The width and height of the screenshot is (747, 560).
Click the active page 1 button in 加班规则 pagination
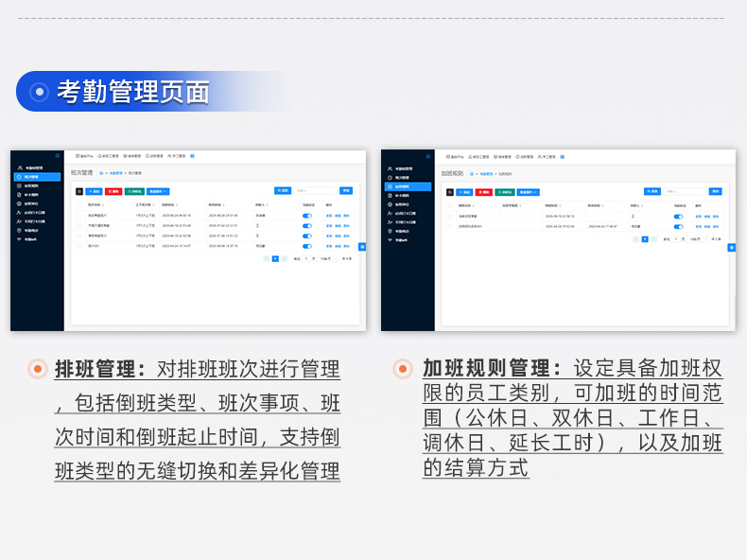[x=645, y=239]
